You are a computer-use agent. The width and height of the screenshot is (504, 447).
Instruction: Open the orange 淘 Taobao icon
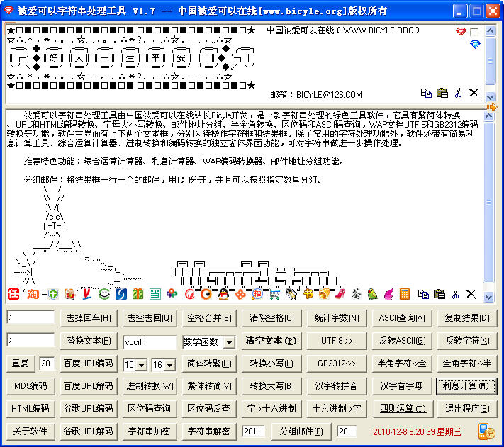tap(33, 294)
